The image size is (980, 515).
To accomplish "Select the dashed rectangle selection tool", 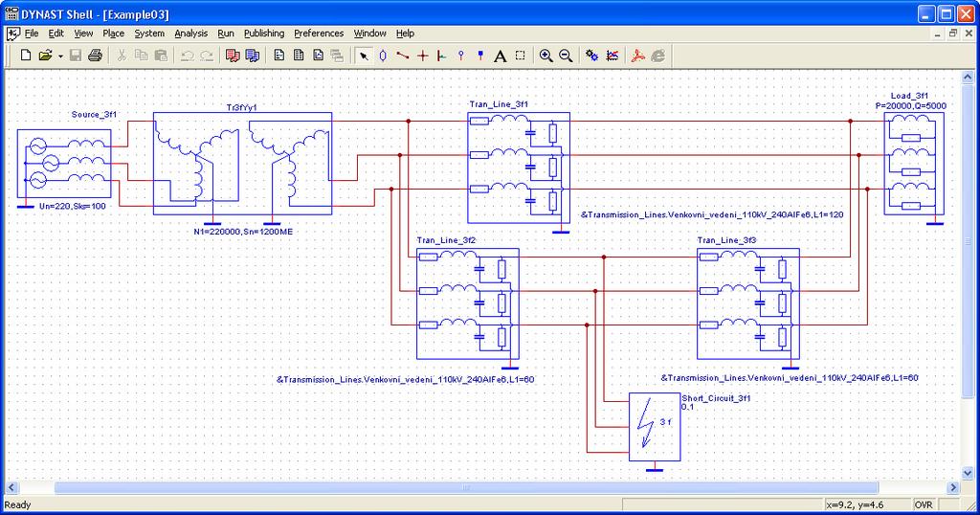I will tap(520, 56).
